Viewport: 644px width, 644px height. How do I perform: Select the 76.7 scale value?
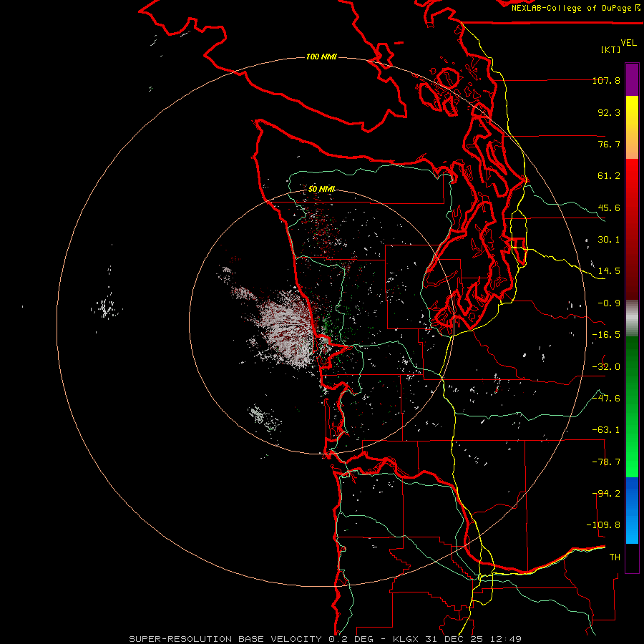pyautogui.click(x=609, y=144)
